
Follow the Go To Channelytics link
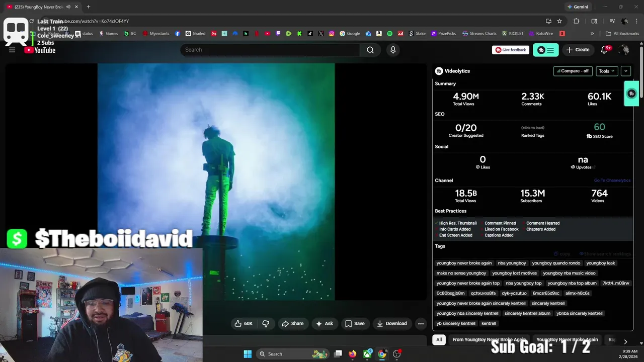[x=612, y=180]
